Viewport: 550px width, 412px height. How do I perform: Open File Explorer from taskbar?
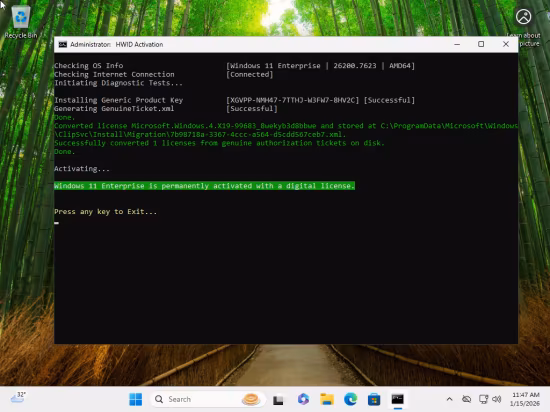pyautogui.click(x=327, y=399)
